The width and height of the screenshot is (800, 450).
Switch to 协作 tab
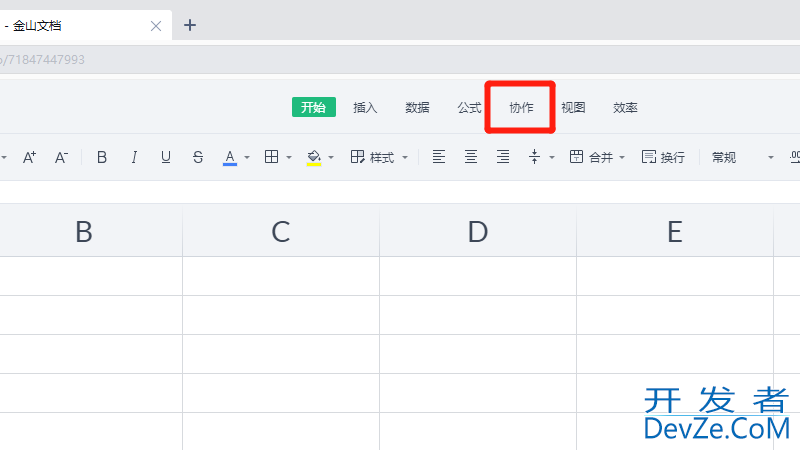(521, 108)
